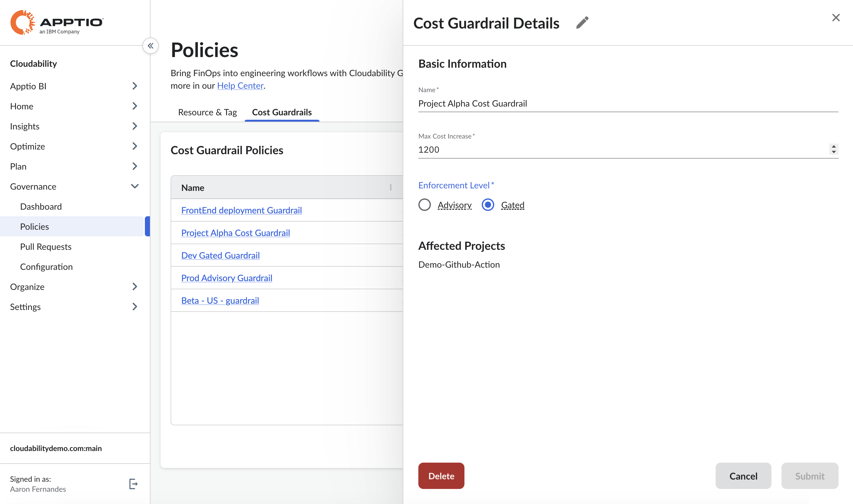Open Beta - US - guardrail policy
The image size is (853, 504).
tap(220, 301)
